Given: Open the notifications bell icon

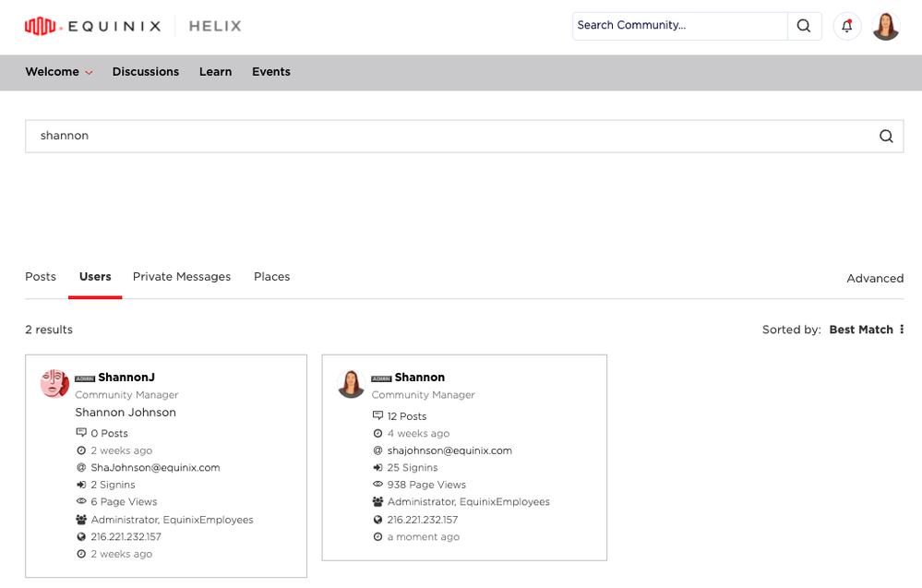Looking at the screenshot, I should (x=846, y=26).
